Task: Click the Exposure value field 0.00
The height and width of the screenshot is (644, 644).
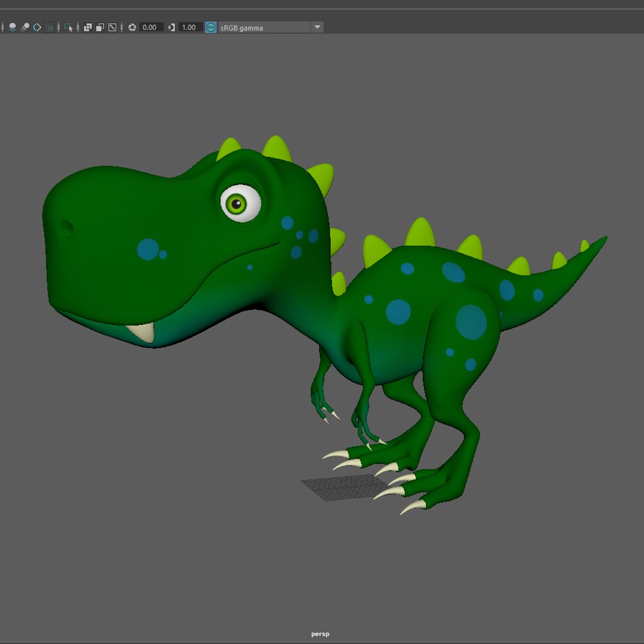Action: tap(151, 27)
